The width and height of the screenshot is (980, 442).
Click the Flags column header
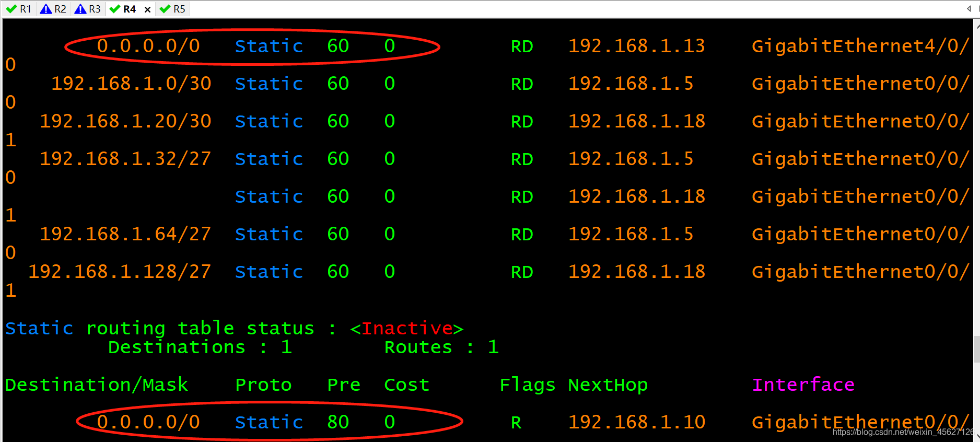pyautogui.click(x=528, y=385)
